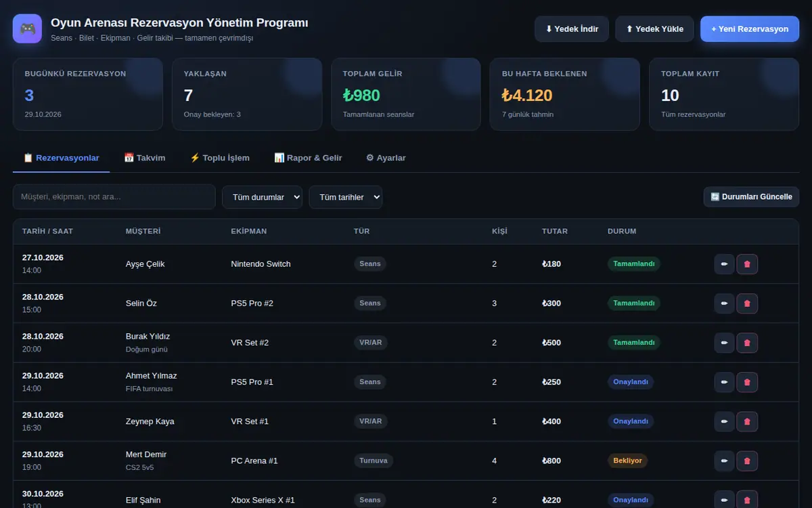Delete the Ahmet Yılmaz reservation
Image resolution: width=812 pixels, height=508 pixels.
click(x=747, y=382)
